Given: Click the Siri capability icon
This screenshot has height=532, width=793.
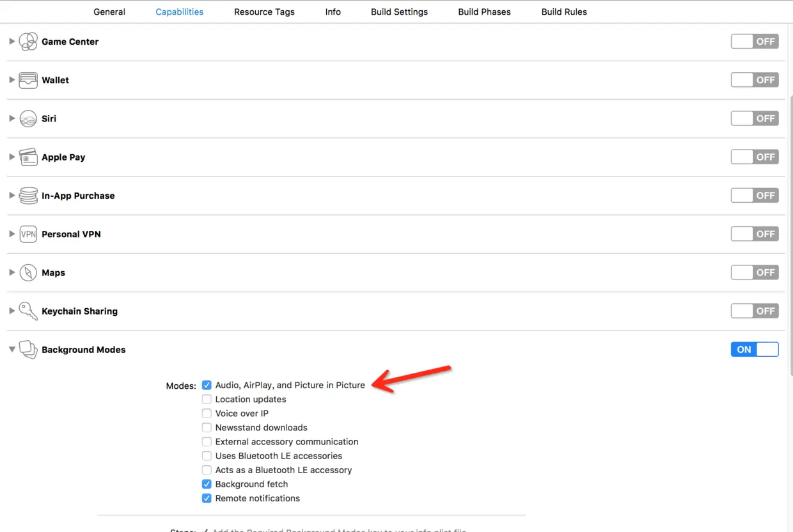Looking at the screenshot, I should [x=28, y=118].
